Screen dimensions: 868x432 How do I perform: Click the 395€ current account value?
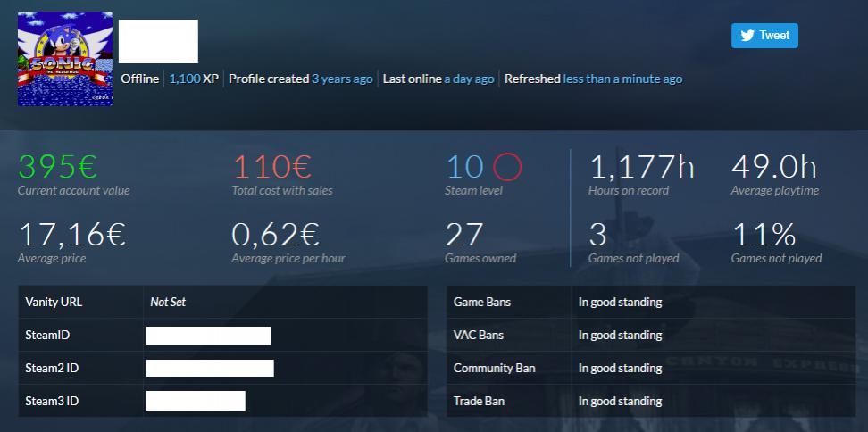coord(57,167)
